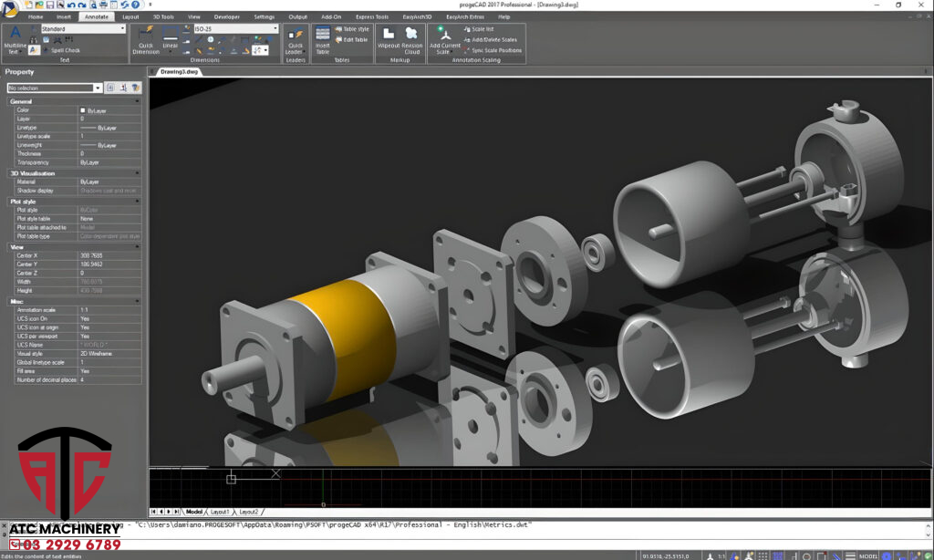This screenshot has height=560, width=934.
Task: Click the Edit Table button
Action: tap(351, 39)
